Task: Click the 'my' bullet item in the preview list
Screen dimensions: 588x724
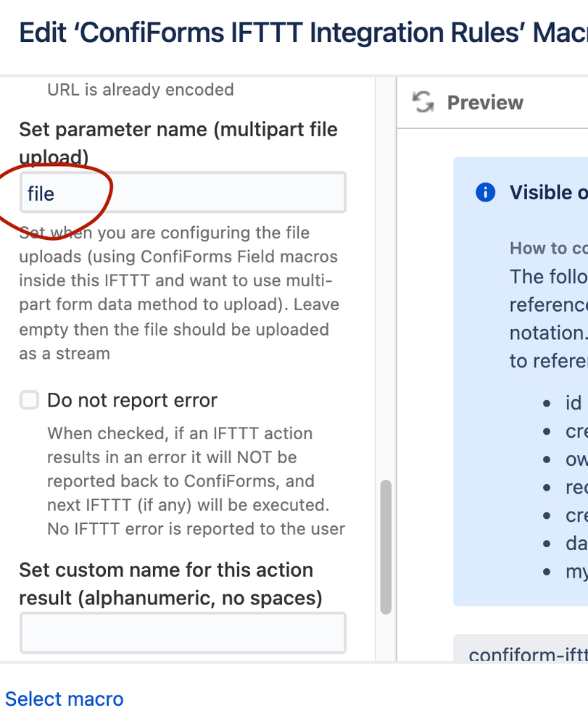Action: pyautogui.click(x=576, y=571)
